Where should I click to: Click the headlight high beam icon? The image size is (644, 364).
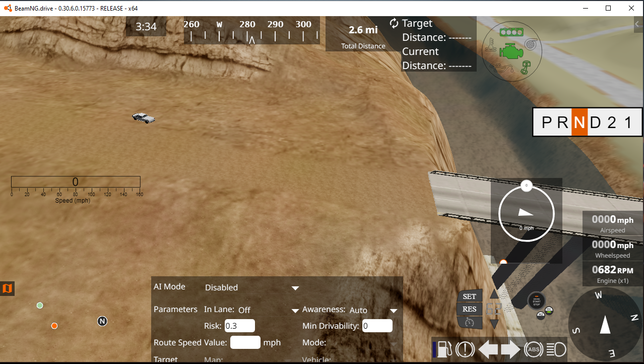556,349
